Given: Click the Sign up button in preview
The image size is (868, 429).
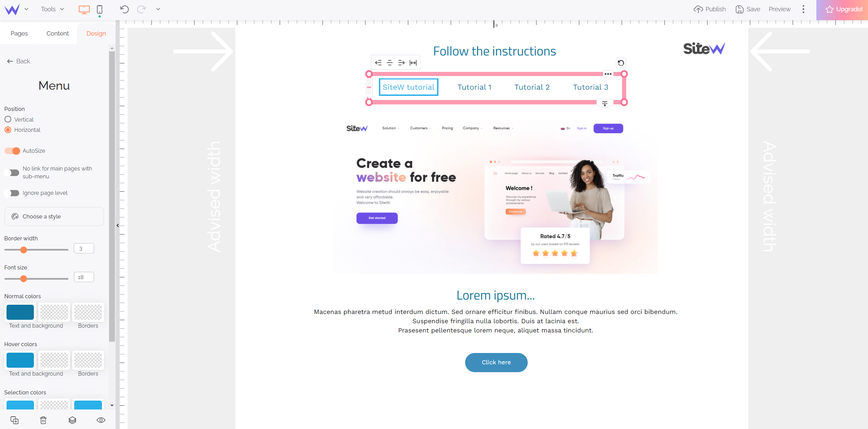Looking at the screenshot, I should (608, 128).
